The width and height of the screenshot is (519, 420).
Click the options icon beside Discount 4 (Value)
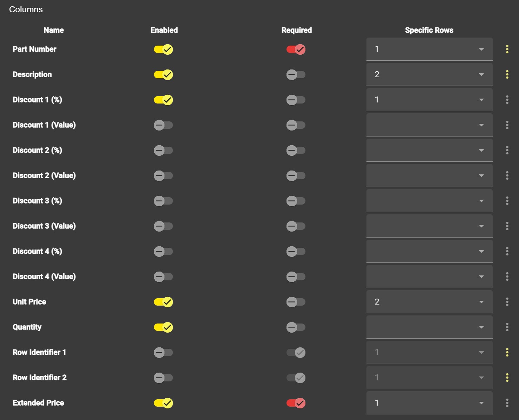(507, 276)
